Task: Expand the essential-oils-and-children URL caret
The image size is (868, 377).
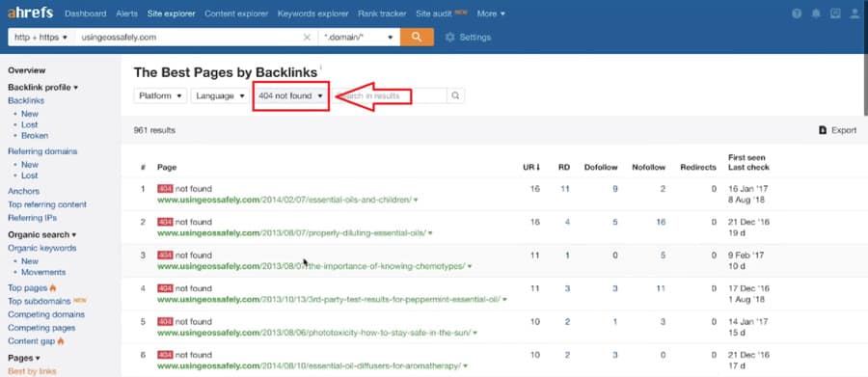Action: (x=416, y=200)
